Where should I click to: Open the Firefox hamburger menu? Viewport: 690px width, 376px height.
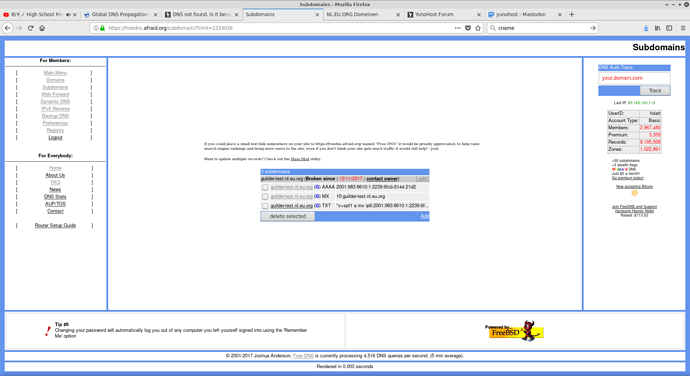683,28
